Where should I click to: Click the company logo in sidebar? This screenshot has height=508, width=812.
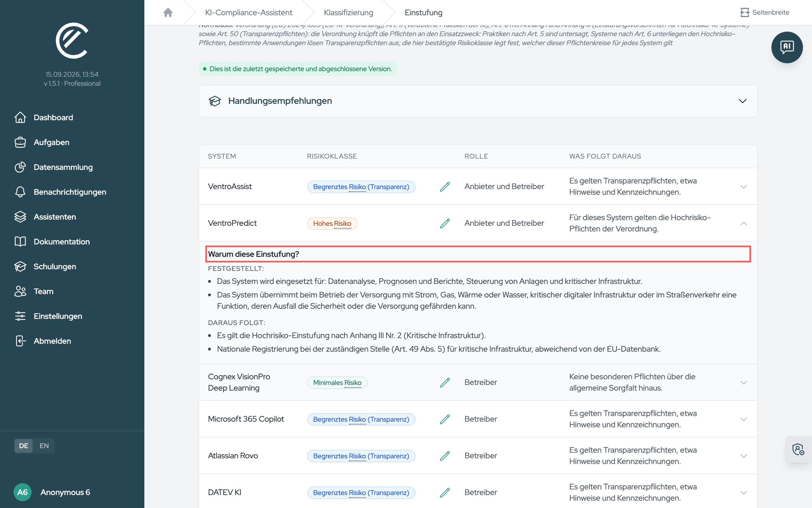click(72, 41)
